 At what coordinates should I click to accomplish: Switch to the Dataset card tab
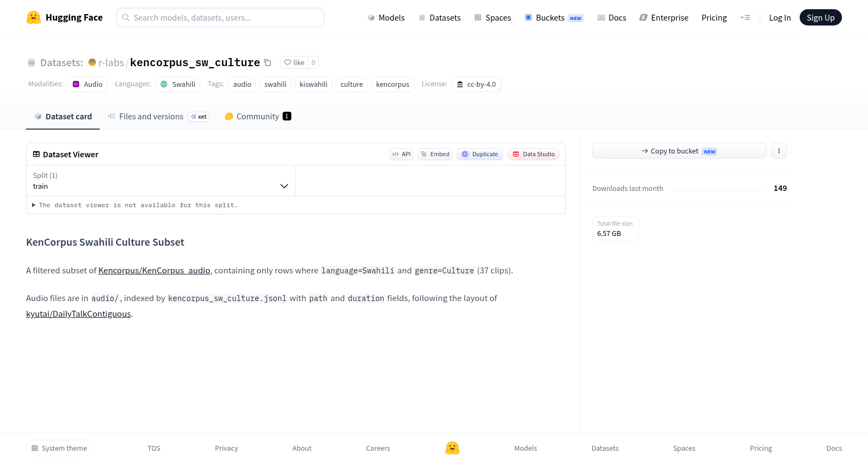coord(63,116)
